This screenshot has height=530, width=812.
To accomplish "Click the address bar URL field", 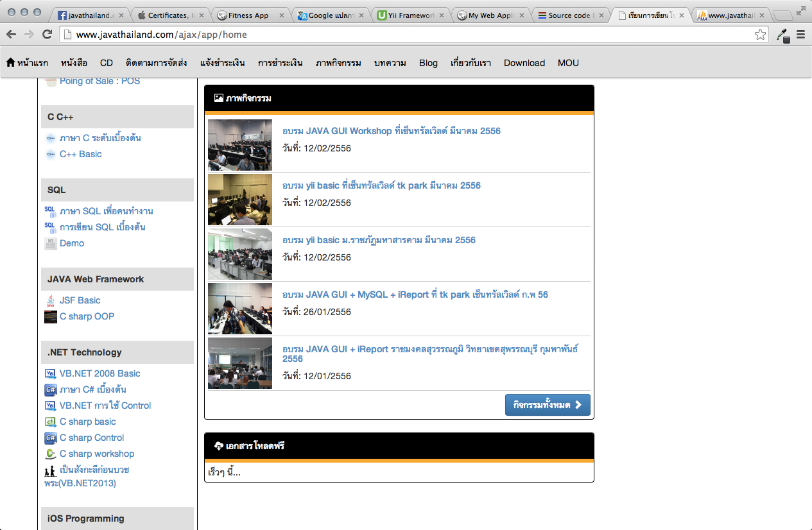I will click(x=414, y=35).
